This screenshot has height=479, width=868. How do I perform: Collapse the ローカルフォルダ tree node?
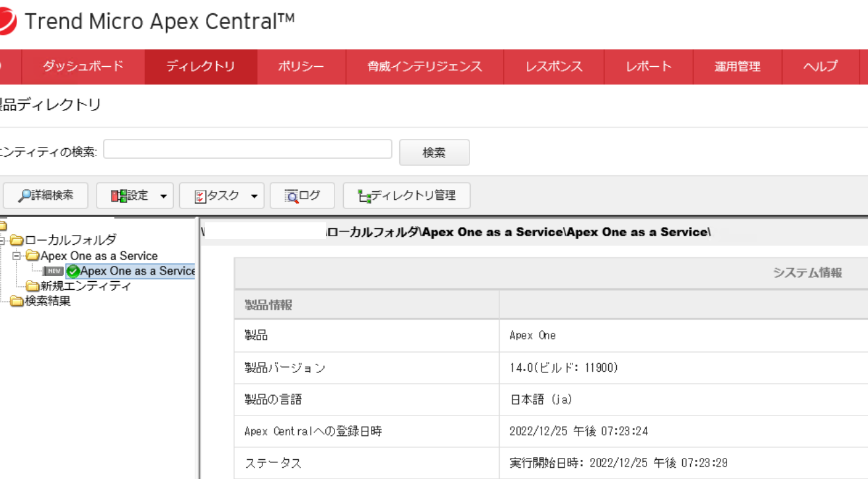click(3, 240)
